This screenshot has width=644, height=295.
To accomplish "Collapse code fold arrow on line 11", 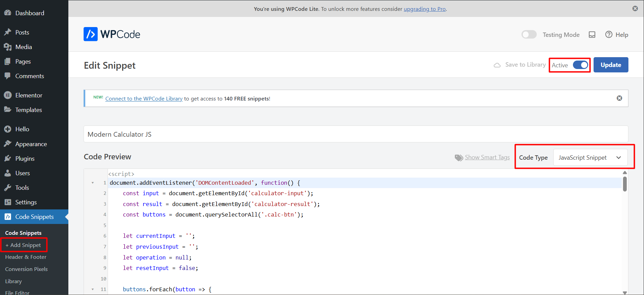I will (93, 289).
